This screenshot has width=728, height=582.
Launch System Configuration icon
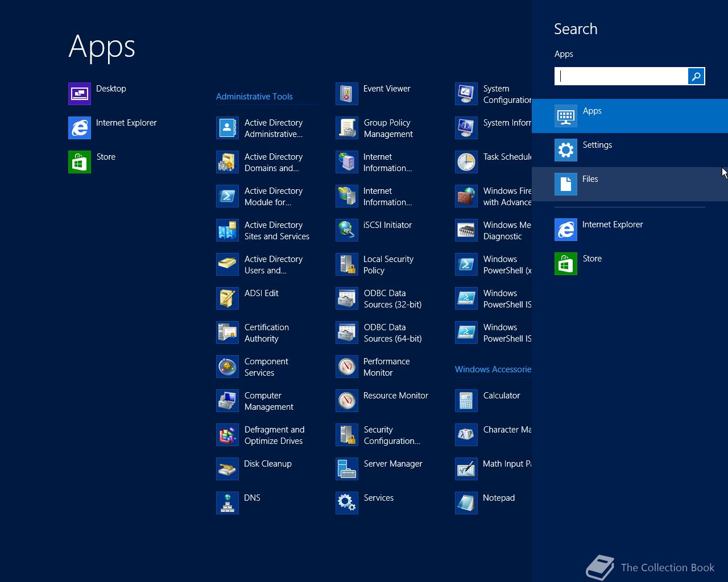pos(466,94)
